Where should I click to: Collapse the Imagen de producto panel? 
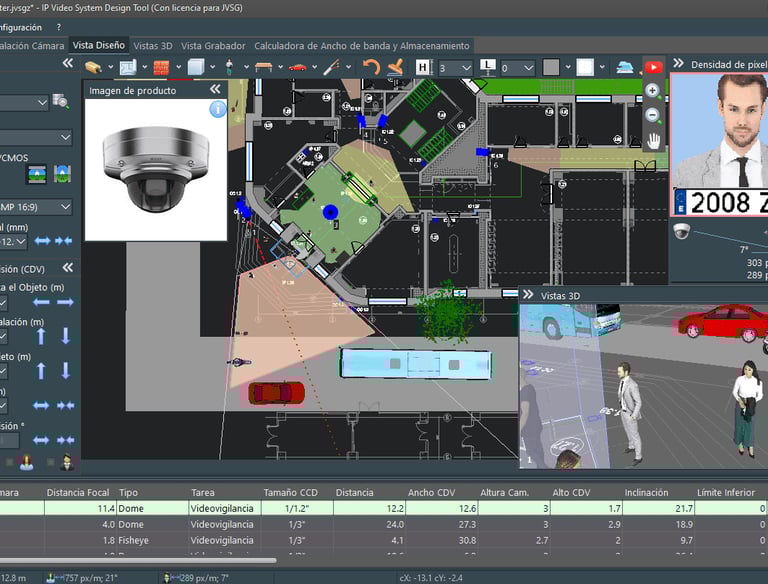214,90
